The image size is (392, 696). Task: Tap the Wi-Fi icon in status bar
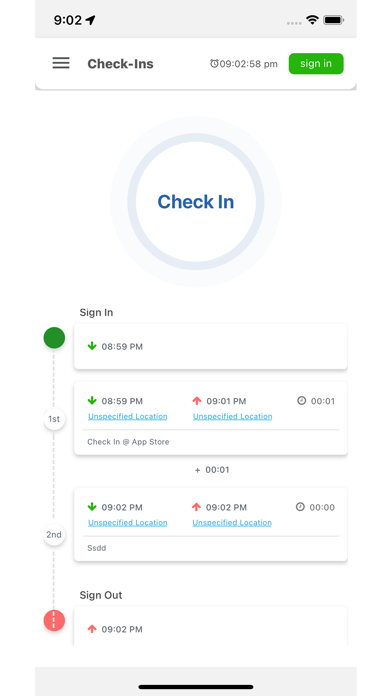tap(312, 20)
